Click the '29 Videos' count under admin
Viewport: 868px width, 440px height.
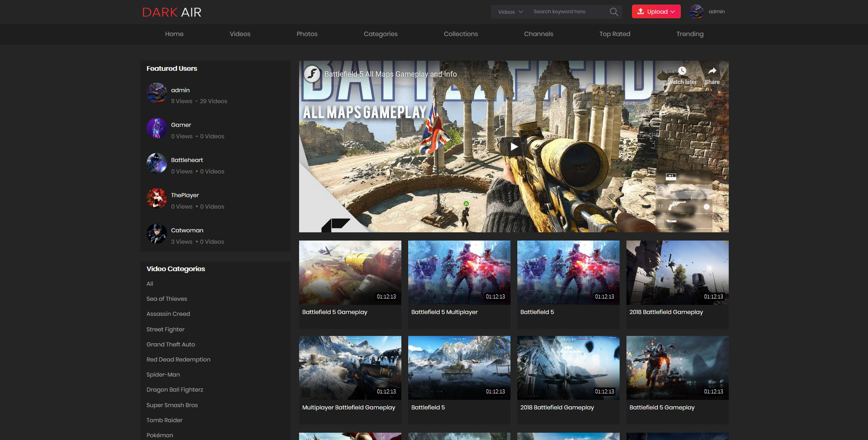213,101
